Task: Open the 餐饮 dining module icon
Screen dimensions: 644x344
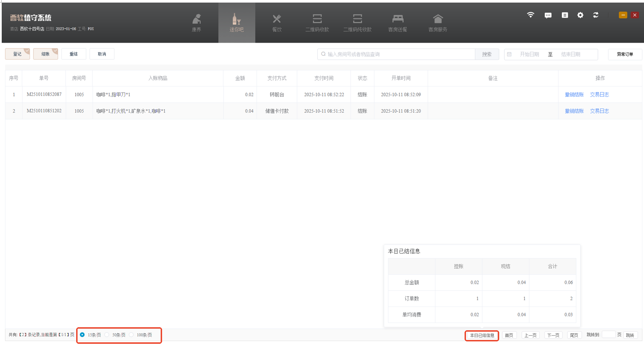Action: point(277,19)
